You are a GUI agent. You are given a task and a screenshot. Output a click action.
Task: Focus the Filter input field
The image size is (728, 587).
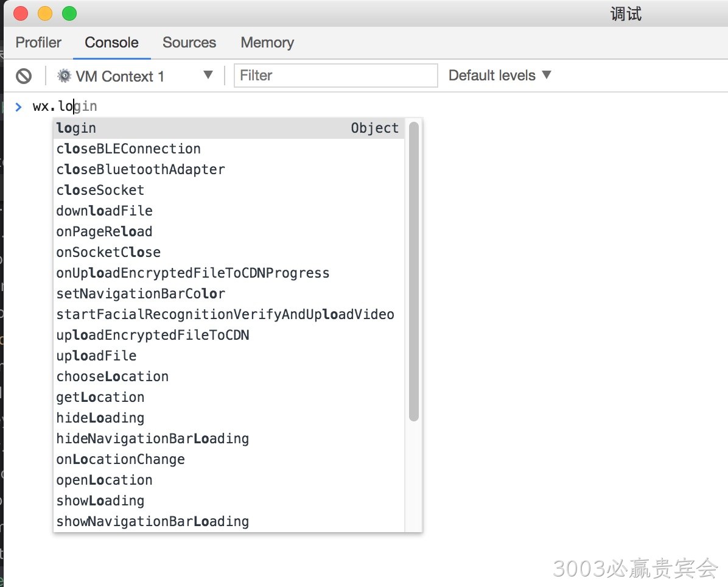pyautogui.click(x=335, y=76)
